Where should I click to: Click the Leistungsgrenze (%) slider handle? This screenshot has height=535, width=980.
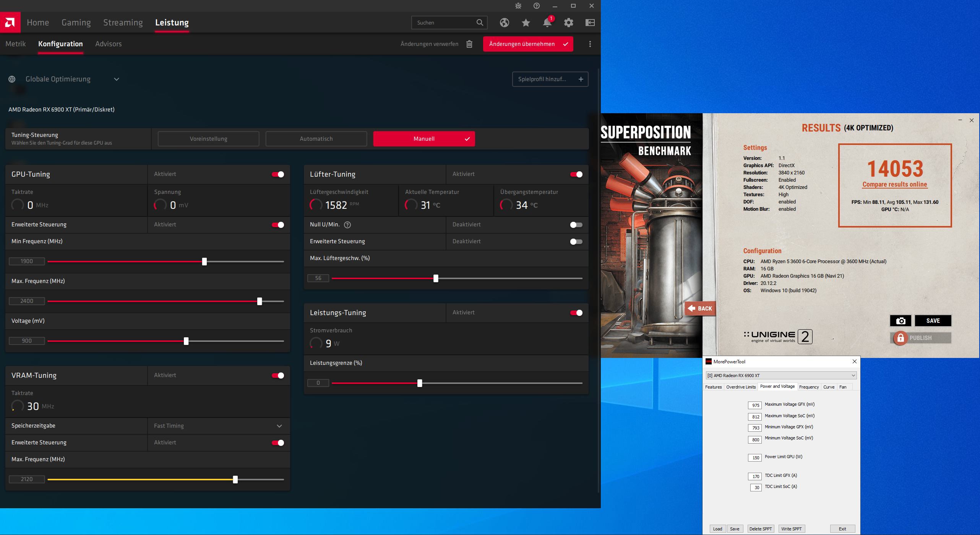[420, 383]
